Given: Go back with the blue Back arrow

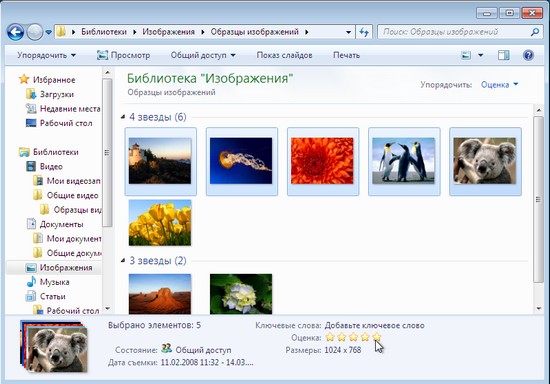Looking at the screenshot, I should pyautogui.click(x=15, y=32).
